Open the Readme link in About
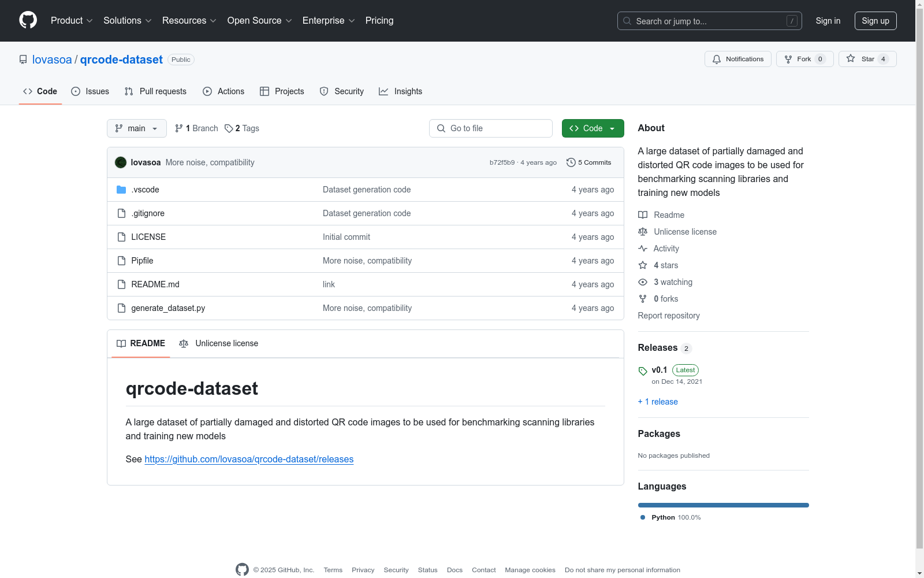 point(661,215)
